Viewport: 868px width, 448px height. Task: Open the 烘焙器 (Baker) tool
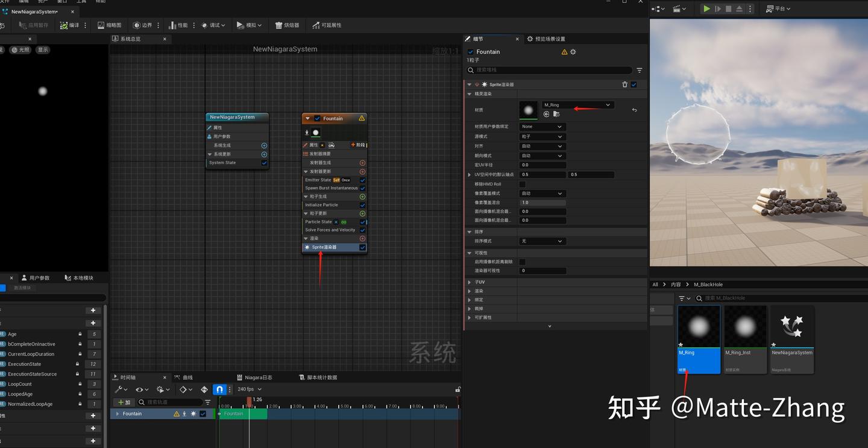point(288,25)
